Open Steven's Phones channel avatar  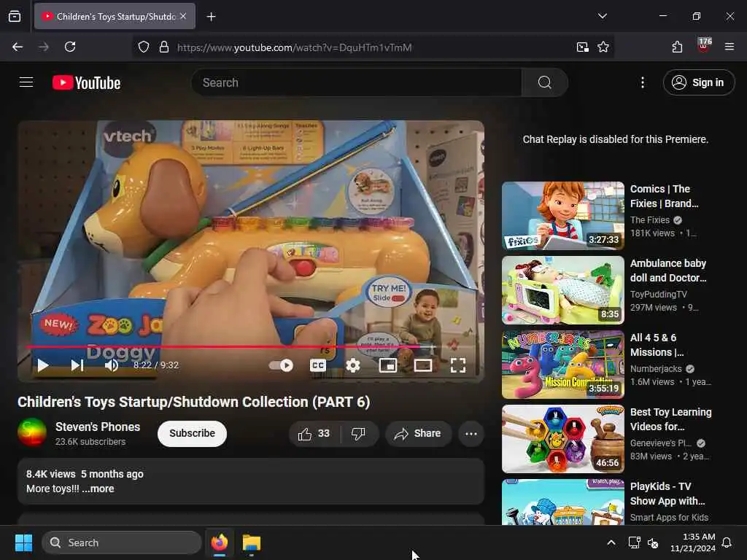32,432
